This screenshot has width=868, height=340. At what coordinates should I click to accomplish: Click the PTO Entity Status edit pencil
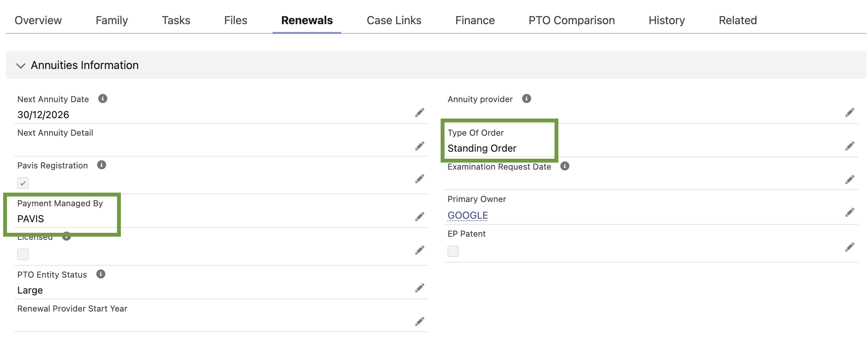click(420, 288)
